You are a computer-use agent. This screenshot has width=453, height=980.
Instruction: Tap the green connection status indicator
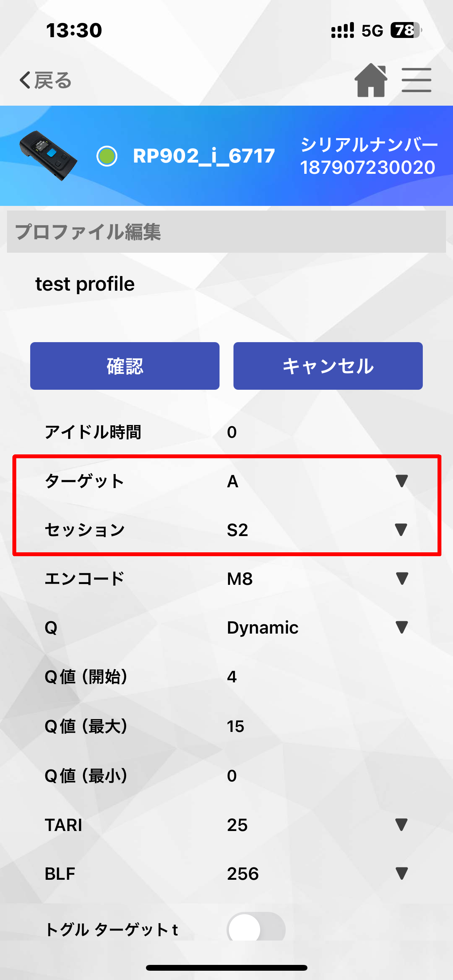pyautogui.click(x=107, y=156)
